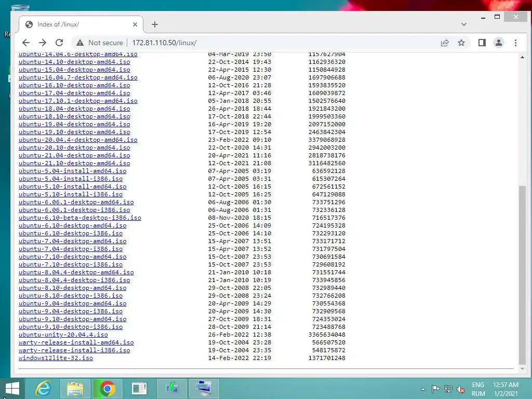Click the date 19-Oct-2004 23:28

(x=240, y=343)
